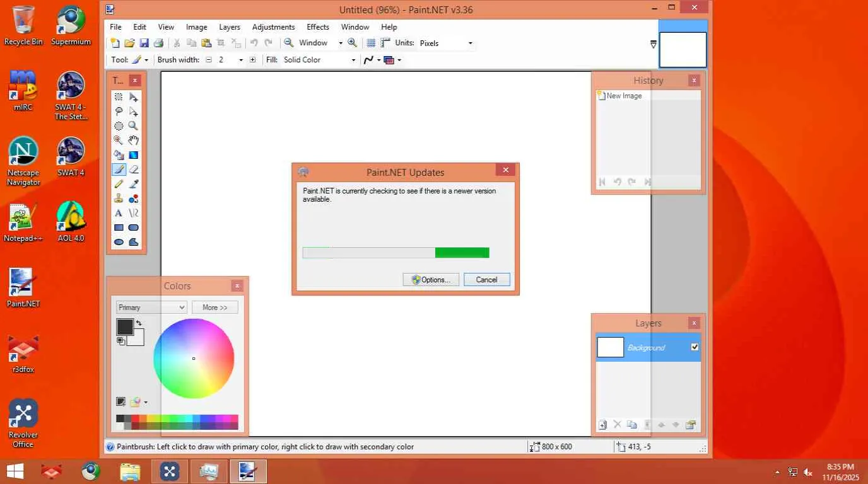
Task: Select the Clone Stamp tool
Action: pos(119,199)
